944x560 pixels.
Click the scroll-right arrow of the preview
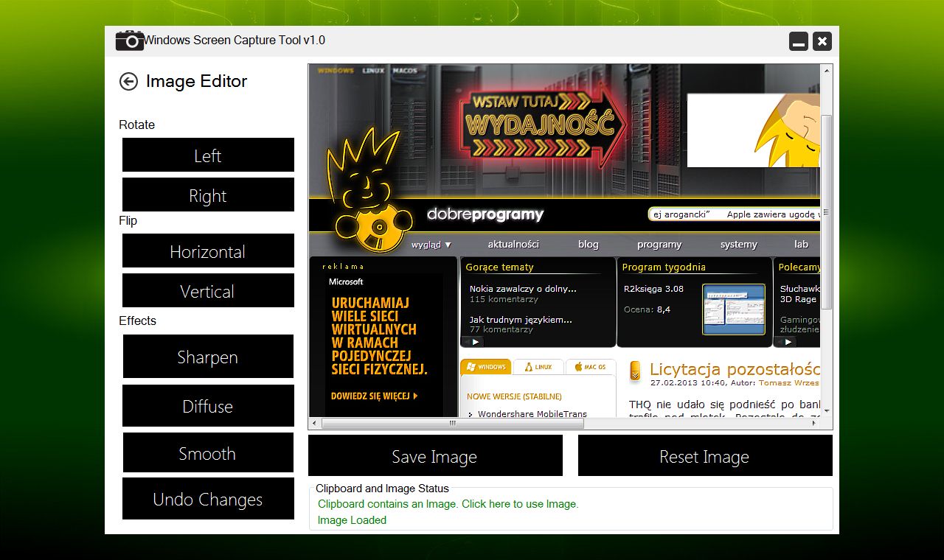815,424
